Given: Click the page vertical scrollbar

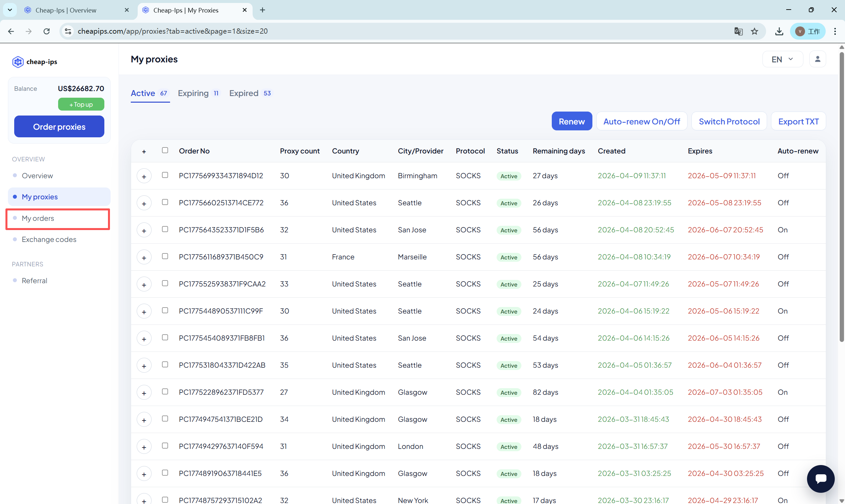Looking at the screenshot, I should pyautogui.click(x=841, y=197).
